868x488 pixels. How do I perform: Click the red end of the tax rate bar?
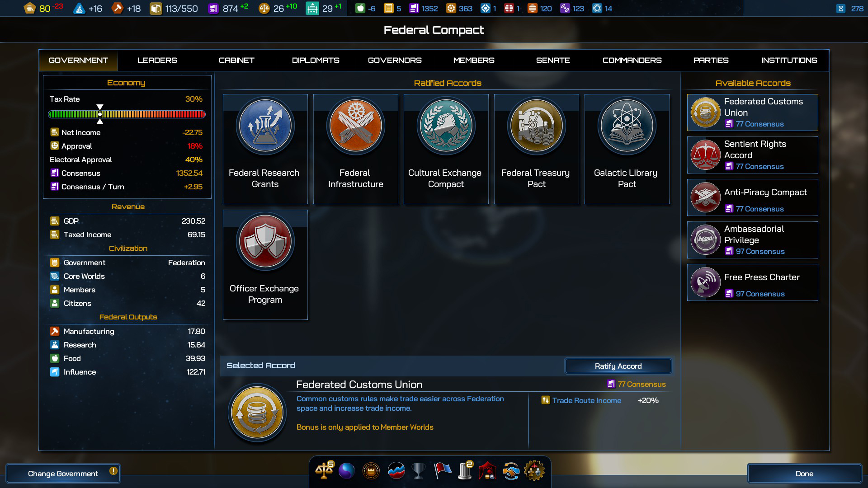203,114
